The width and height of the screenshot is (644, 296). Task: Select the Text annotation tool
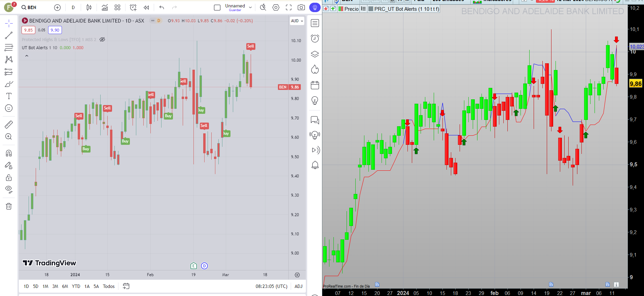9,96
